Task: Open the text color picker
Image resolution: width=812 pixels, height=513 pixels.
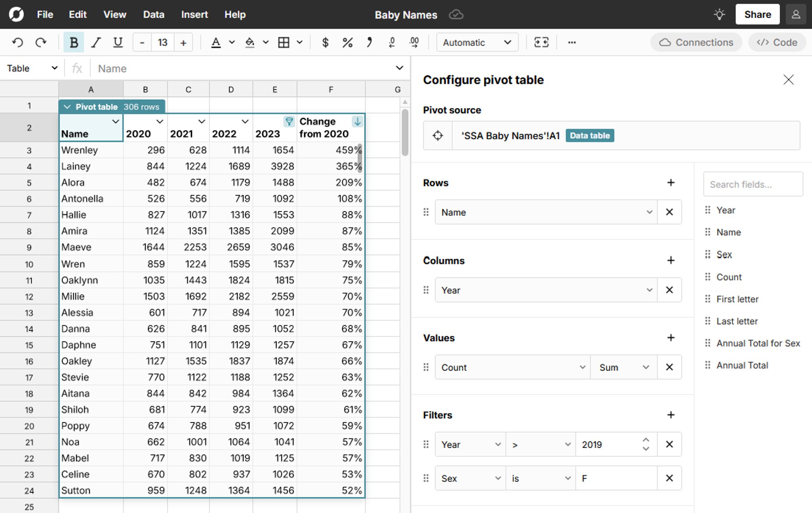Action: point(216,42)
